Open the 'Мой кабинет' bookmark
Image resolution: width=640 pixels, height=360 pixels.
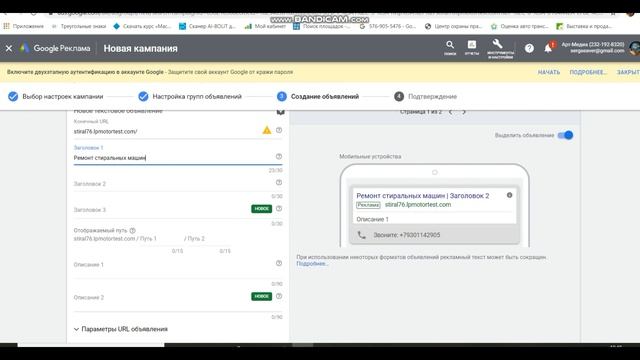pyautogui.click(x=265, y=26)
